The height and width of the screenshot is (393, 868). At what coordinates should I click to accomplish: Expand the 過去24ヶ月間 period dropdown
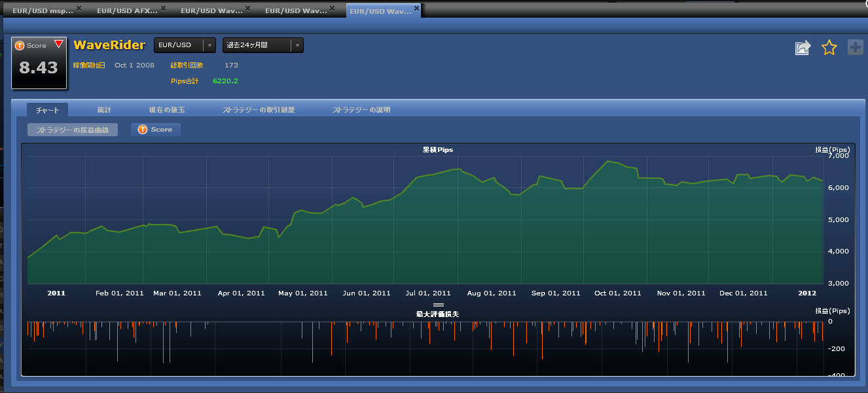tap(262, 45)
